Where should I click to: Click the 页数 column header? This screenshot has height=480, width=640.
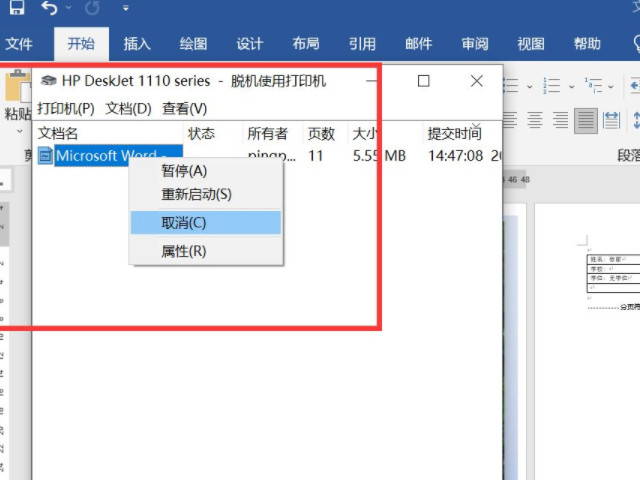325,133
